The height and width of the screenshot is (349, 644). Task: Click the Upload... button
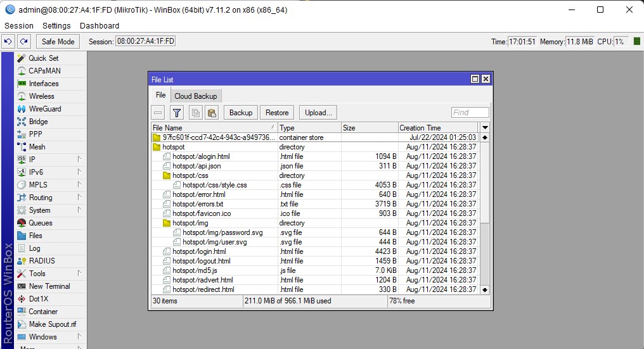318,113
